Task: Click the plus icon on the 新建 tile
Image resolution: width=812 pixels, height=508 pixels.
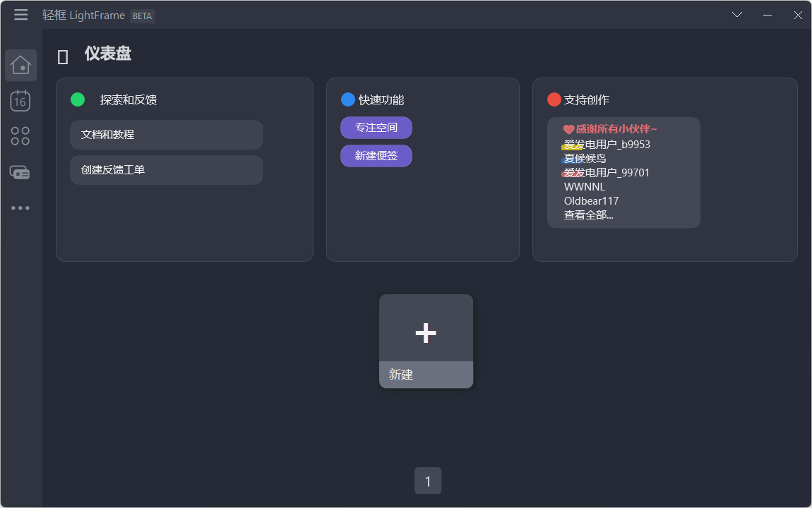Action: [x=426, y=332]
